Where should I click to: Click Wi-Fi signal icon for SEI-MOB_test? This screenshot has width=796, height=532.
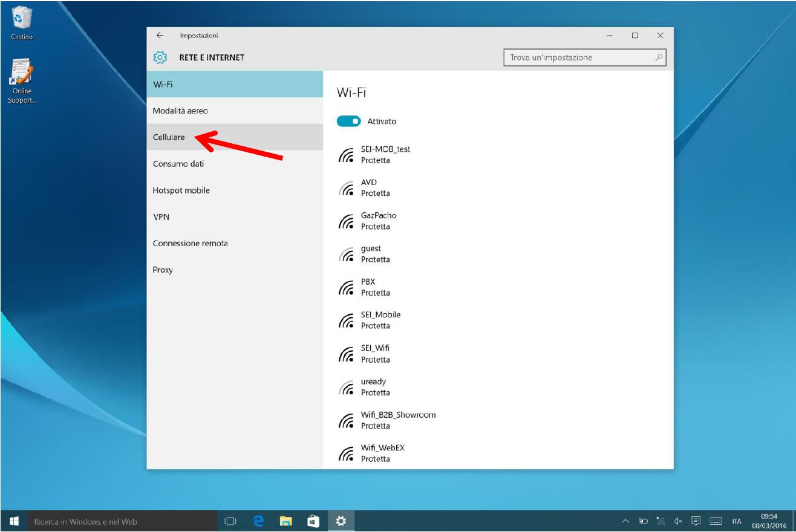(x=346, y=155)
